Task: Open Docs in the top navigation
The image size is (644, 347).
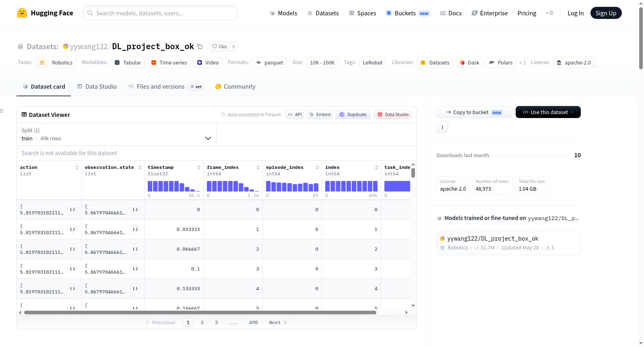Action: pyautogui.click(x=451, y=13)
